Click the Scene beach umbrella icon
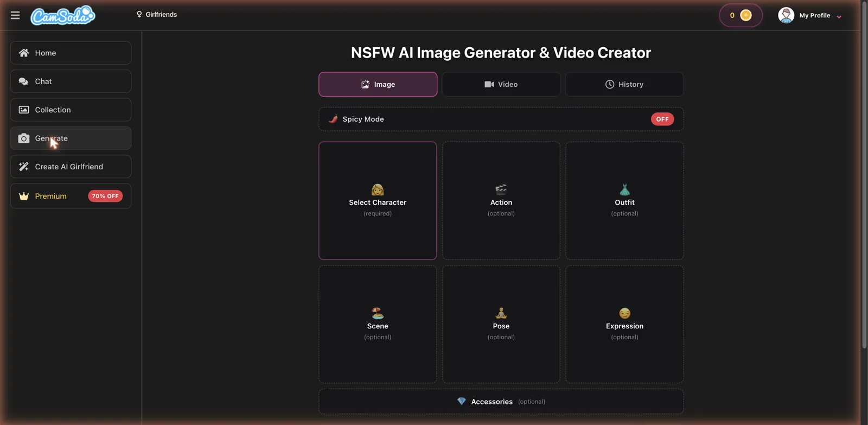 (x=378, y=313)
